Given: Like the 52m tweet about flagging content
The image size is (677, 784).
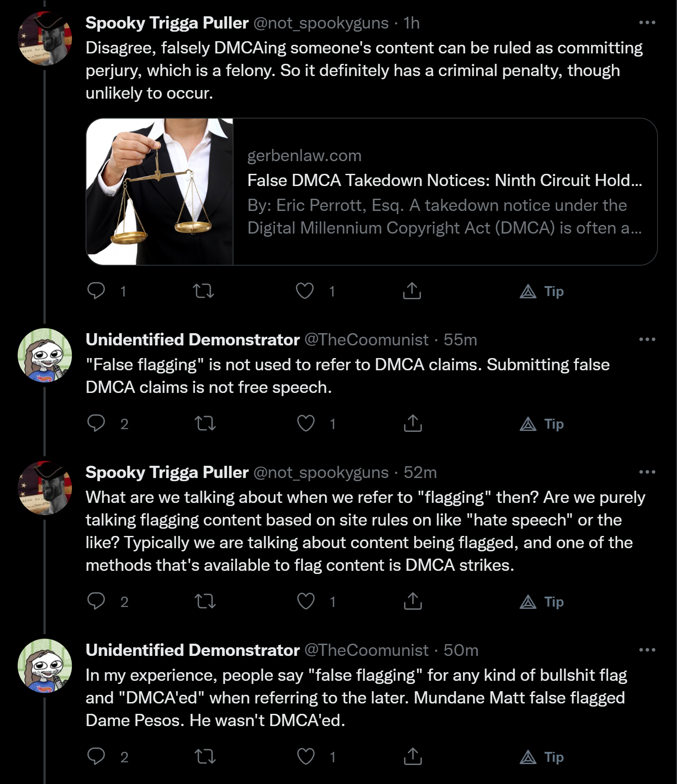Looking at the screenshot, I should (x=306, y=602).
